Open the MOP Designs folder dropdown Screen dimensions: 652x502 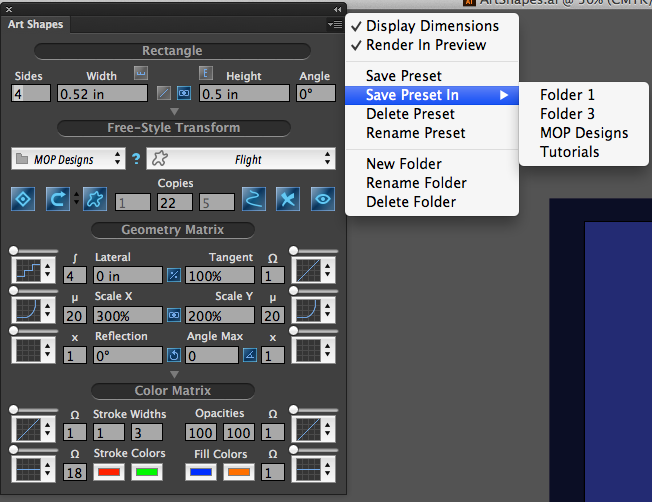(68, 159)
